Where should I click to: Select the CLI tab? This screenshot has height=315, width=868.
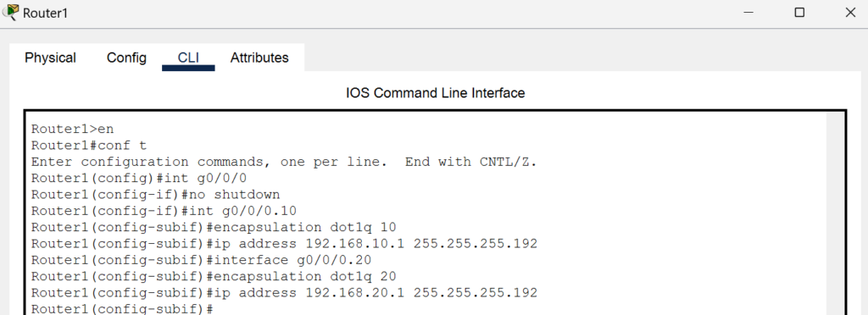pos(188,58)
